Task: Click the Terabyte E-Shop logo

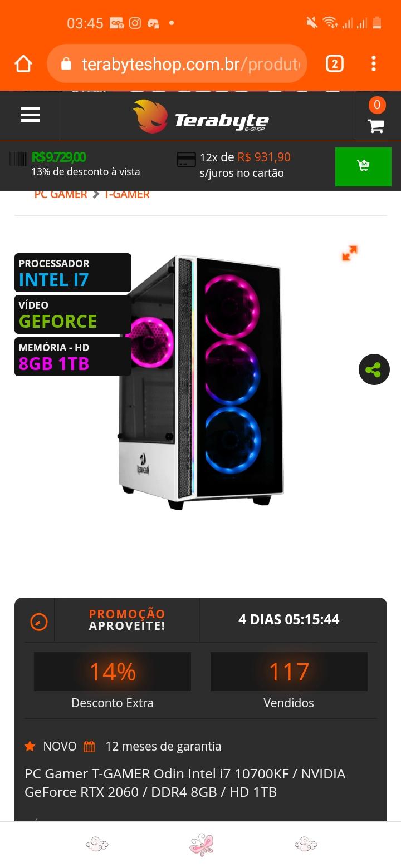Action: [201, 116]
